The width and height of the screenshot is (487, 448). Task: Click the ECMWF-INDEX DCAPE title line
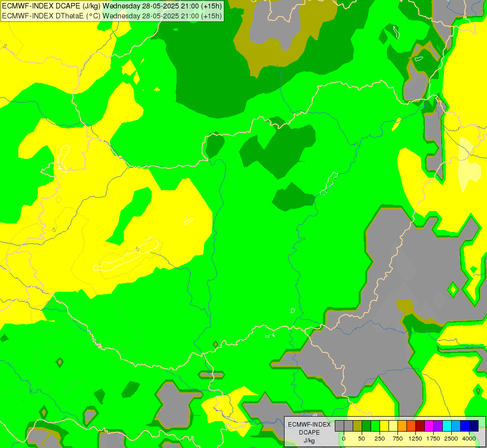click(x=112, y=6)
